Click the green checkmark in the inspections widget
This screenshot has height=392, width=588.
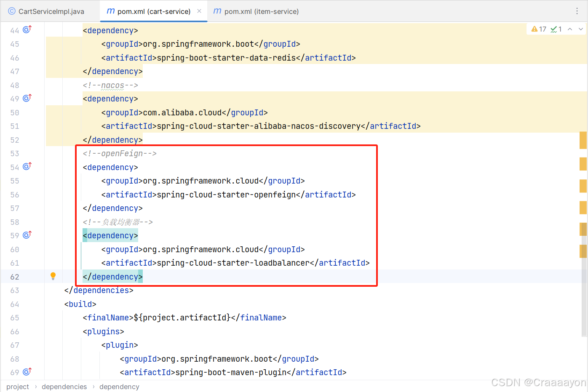553,29
